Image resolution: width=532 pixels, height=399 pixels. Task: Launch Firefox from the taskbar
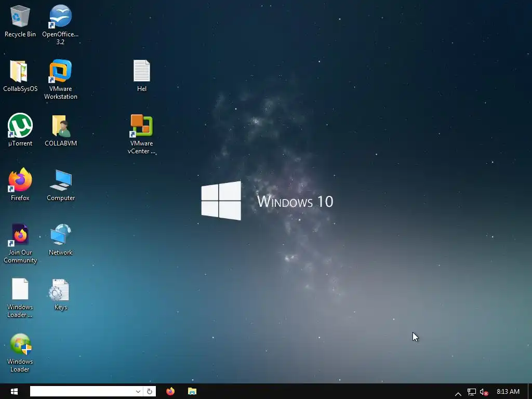pyautogui.click(x=170, y=391)
